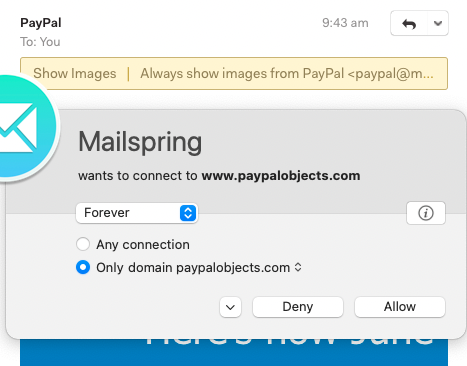Click the PayPal sender name
The width and height of the screenshot is (467, 366).
click(x=41, y=23)
